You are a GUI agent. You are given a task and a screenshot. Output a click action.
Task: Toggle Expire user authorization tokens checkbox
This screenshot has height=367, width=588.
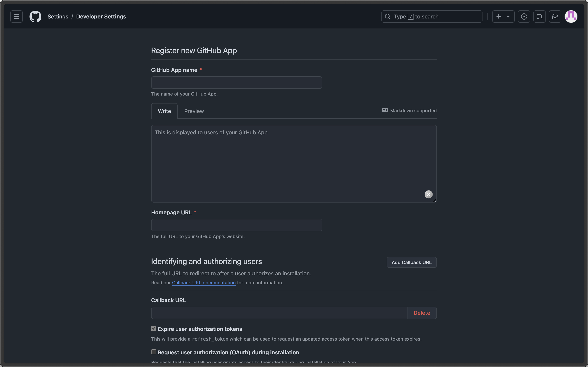(x=154, y=329)
